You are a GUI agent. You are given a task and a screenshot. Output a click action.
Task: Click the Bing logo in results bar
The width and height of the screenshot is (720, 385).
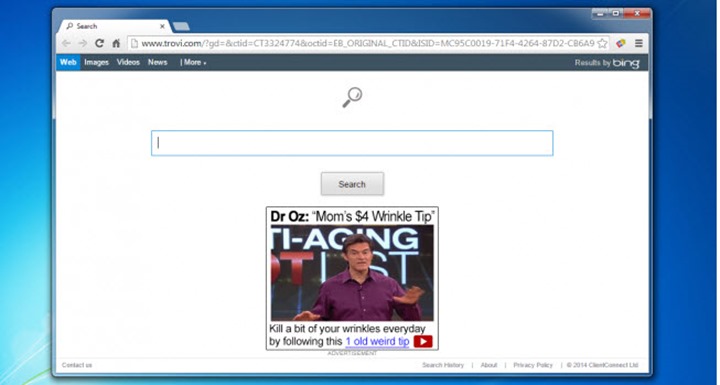pos(626,63)
